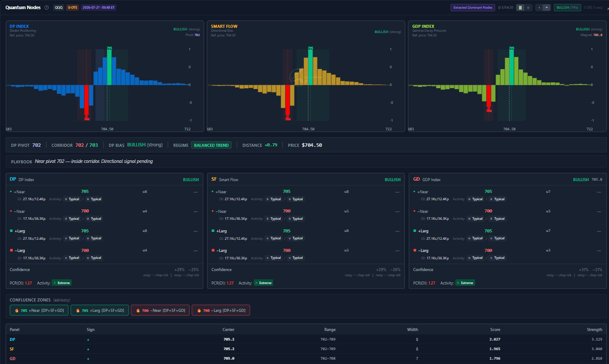Select the vertical layout icon in header
Image resolution: width=609 pixels, height=364 pixels.
click(x=547, y=7)
